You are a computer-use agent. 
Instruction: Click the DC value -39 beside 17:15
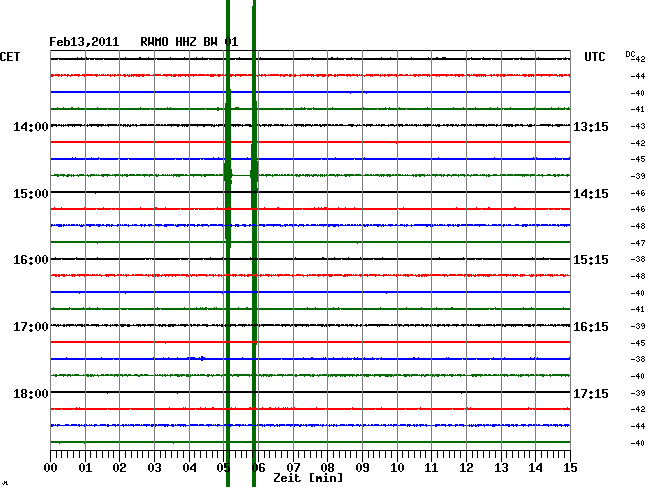click(x=638, y=393)
